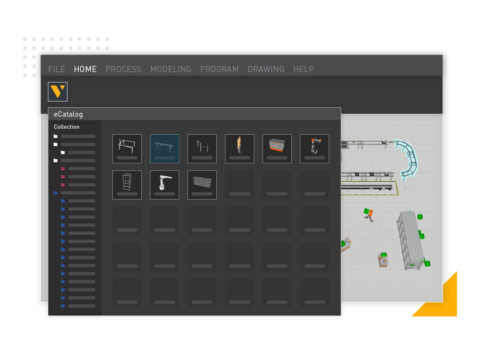Switch to the PROGRAM tab
Screen dimensions: 480x360
219,69
